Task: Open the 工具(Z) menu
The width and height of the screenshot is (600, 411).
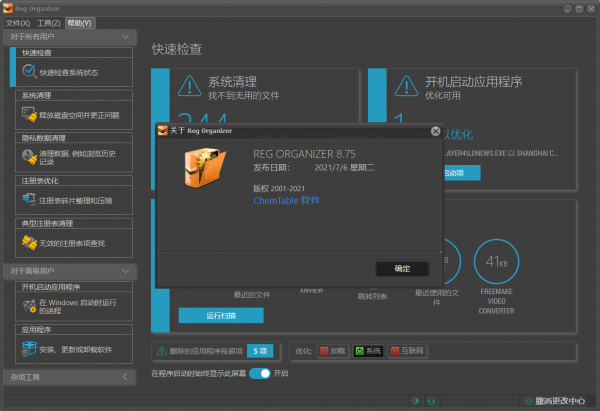Action: point(49,23)
